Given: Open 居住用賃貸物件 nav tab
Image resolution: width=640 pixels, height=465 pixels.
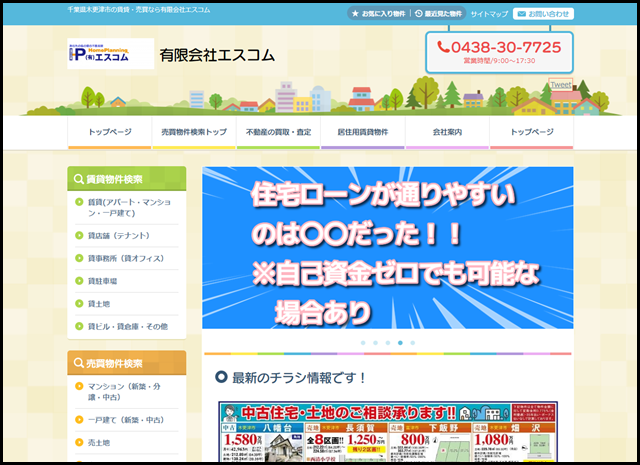Looking at the screenshot, I should [x=363, y=132].
